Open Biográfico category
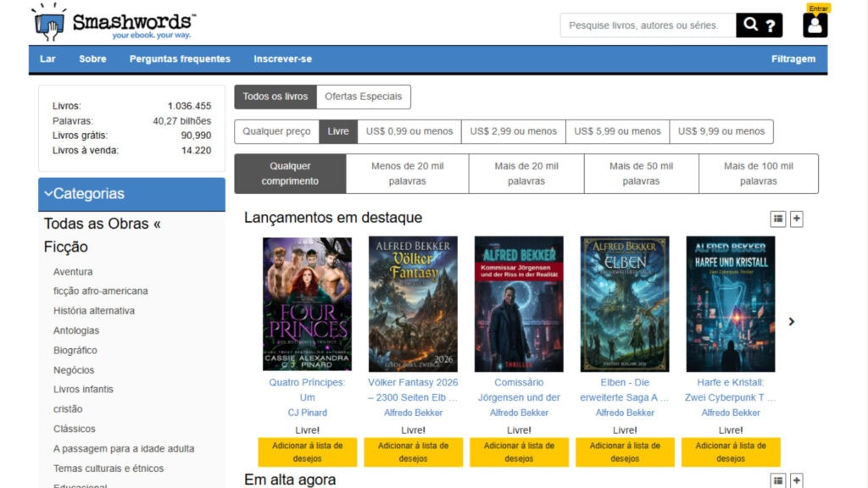Viewport: 868px width, 488px height. (x=75, y=350)
